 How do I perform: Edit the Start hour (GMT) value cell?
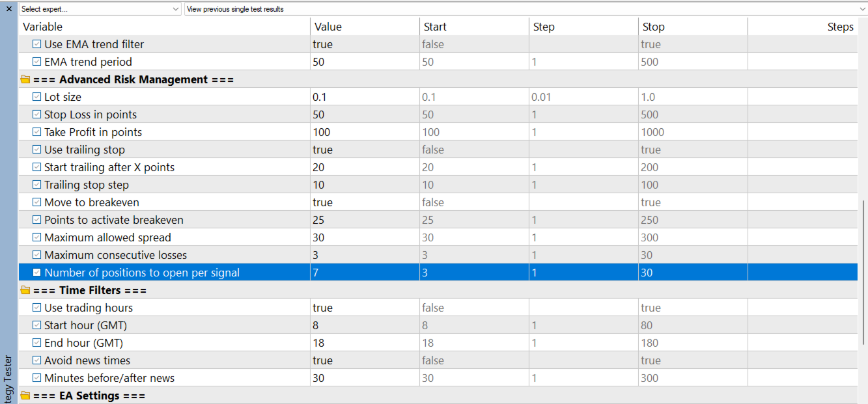pyautogui.click(x=365, y=325)
